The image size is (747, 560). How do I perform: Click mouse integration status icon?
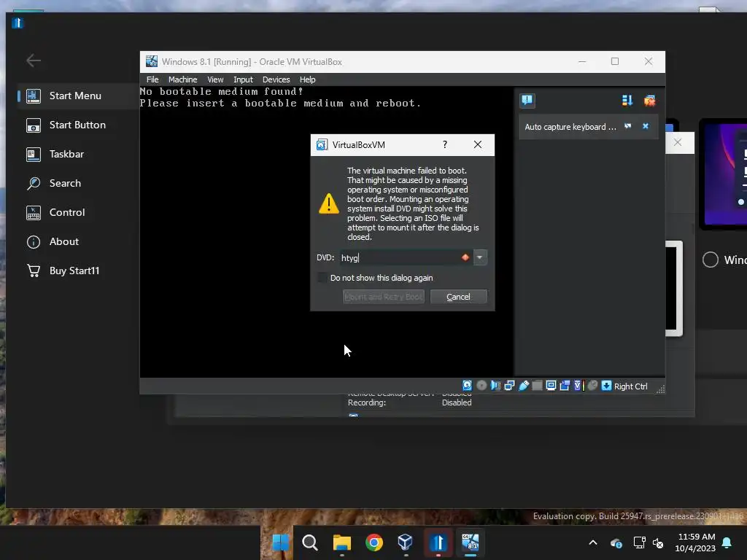tap(592, 386)
